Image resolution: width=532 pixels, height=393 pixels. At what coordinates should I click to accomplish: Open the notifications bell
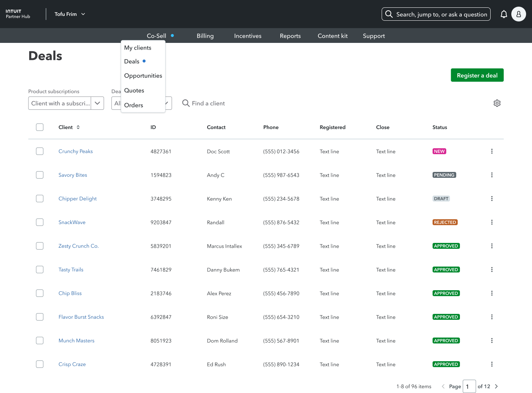click(504, 14)
